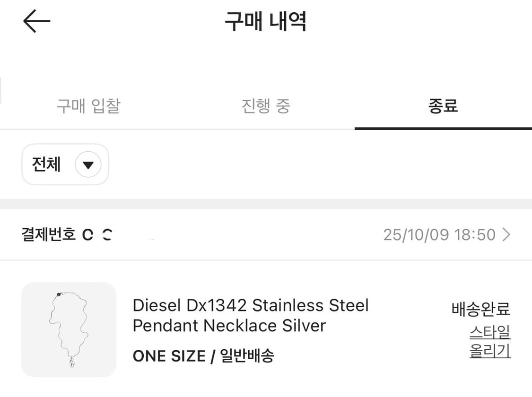Select the 종료 tab
The width and height of the screenshot is (532, 397).
coord(443,106)
